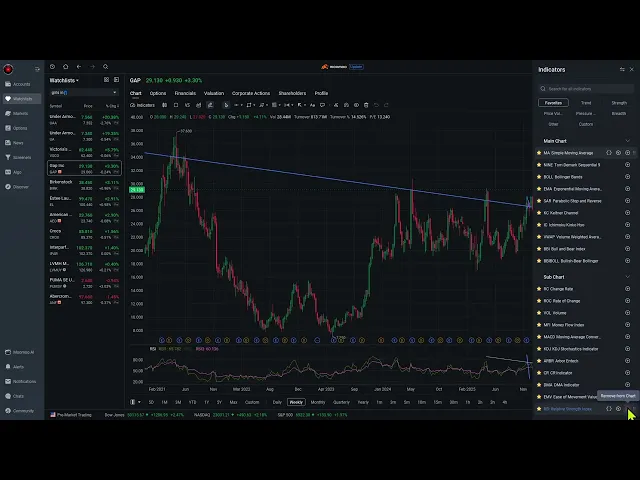This screenshot has height=480, width=640.
Task: Click the cursor pointer chart tool
Action: 226,105
